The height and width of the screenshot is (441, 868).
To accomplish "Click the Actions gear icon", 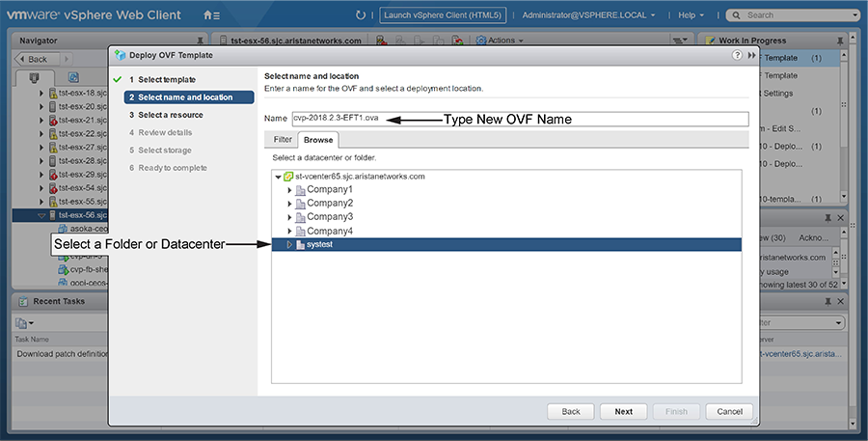I will click(481, 41).
